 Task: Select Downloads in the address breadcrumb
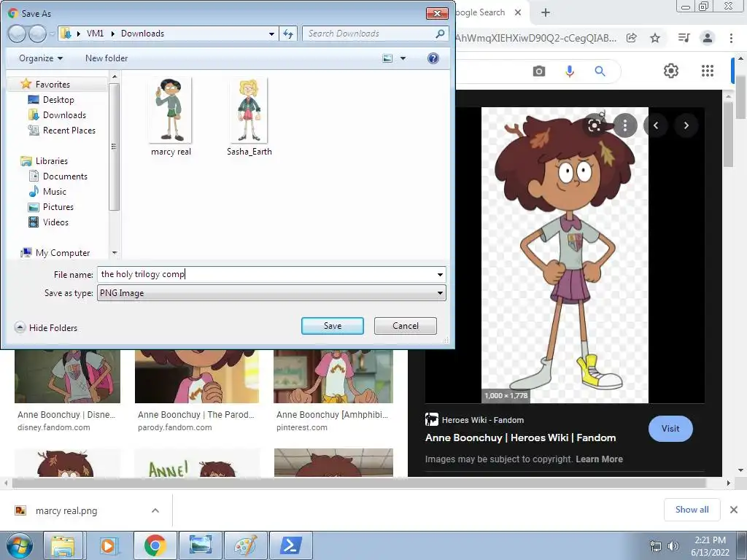pyautogui.click(x=142, y=34)
